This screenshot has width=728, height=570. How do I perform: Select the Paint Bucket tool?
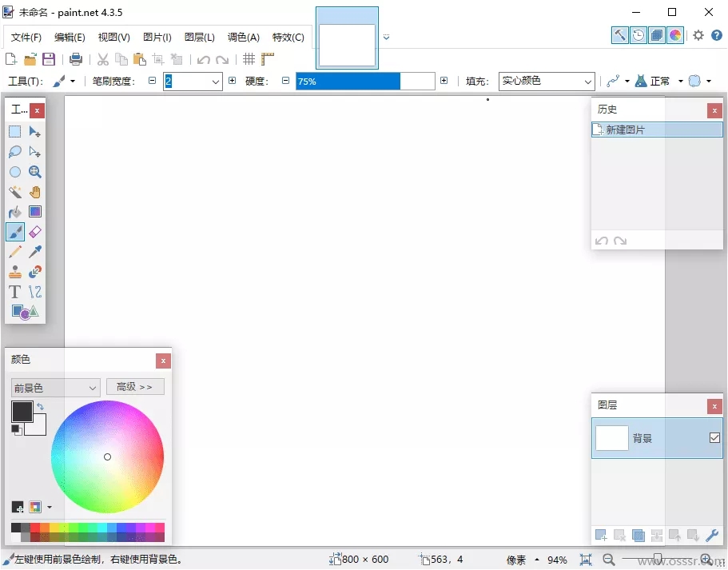click(x=15, y=212)
